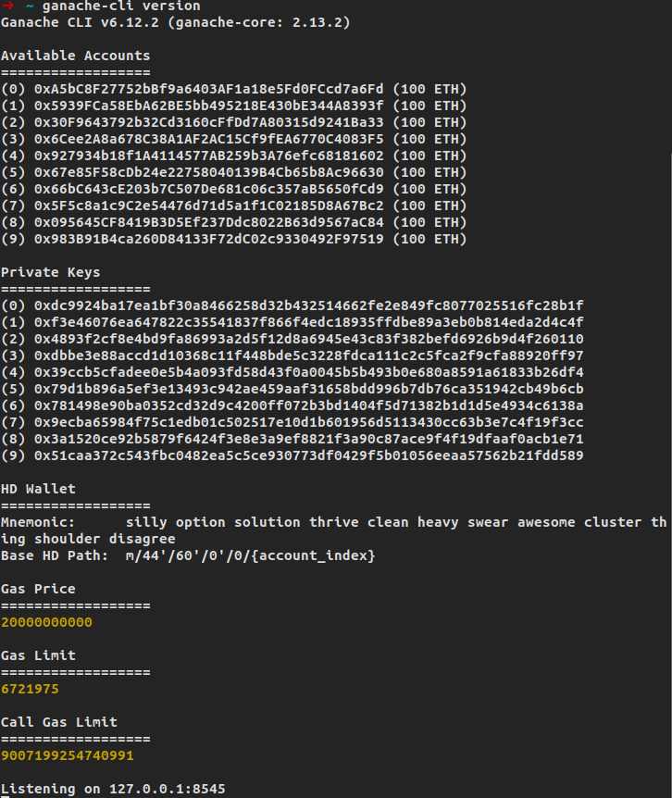Image resolution: width=672 pixels, height=798 pixels.
Task: Select account (4) address 0x927934b18f1A4114577AB259b3A76efc68181602
Action: click(208, 156)
